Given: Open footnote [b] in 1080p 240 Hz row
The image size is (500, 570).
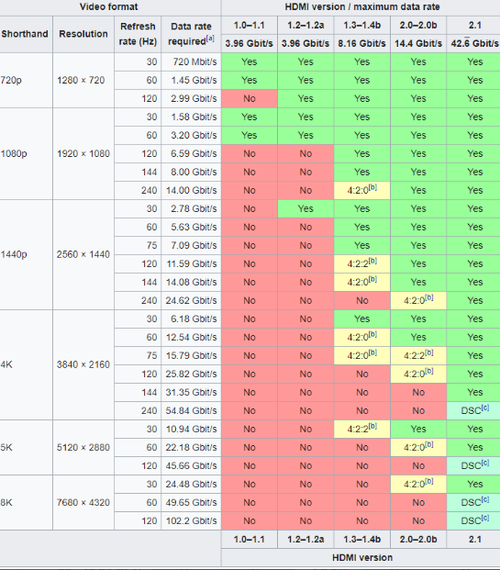Looking at the screenshot, I should (x=372, y=188).
